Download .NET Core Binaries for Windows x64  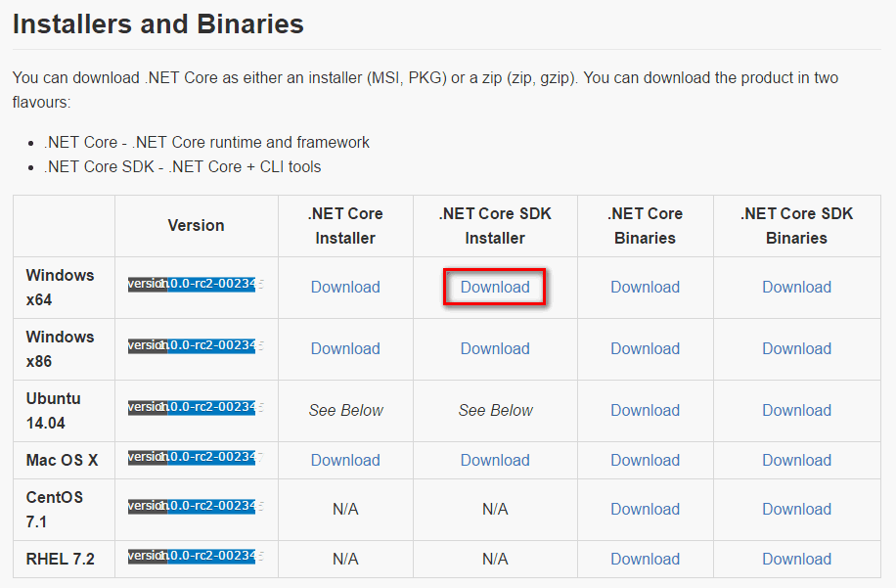[x=645, y=287]
